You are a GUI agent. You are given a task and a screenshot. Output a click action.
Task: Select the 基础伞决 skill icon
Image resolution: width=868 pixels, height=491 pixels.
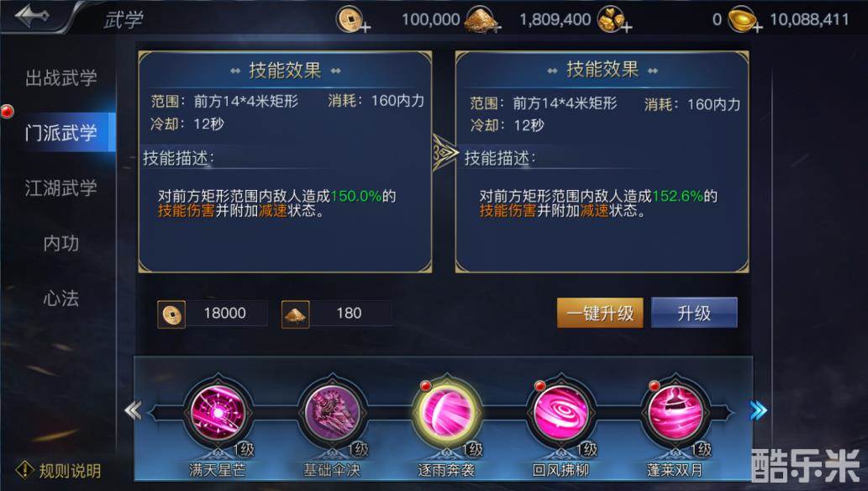pyautogui.click(x=332, y=413)
